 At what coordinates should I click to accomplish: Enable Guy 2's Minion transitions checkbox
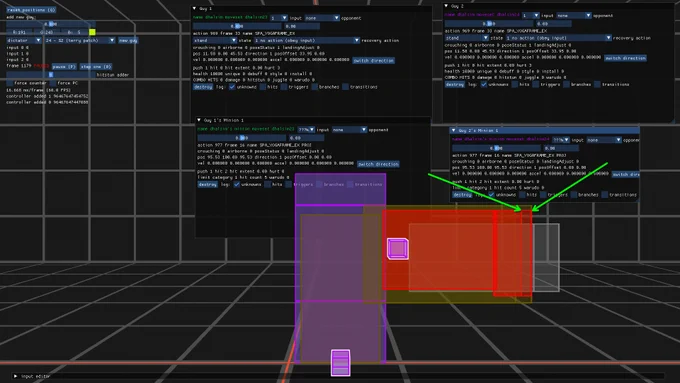coord(605,195)
